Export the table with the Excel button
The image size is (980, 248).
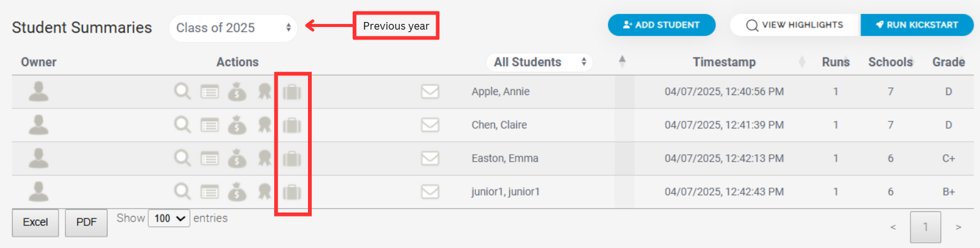[36, 223]
